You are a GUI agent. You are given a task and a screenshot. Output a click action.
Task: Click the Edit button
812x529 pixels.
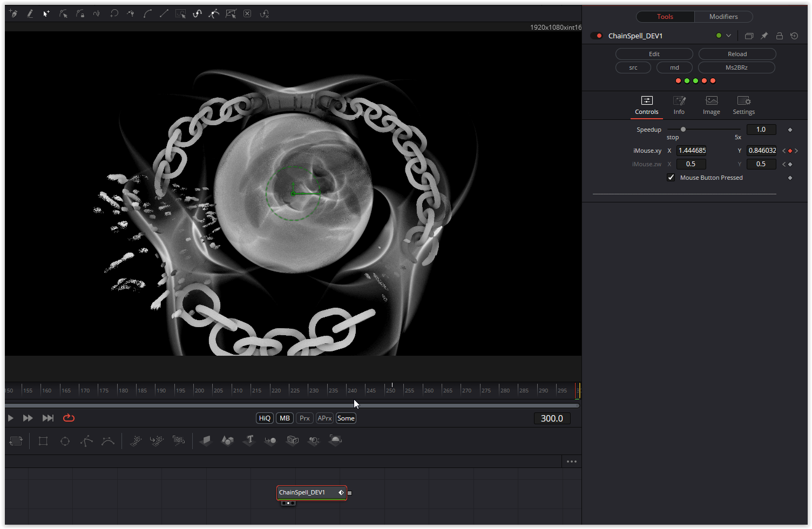654,54
